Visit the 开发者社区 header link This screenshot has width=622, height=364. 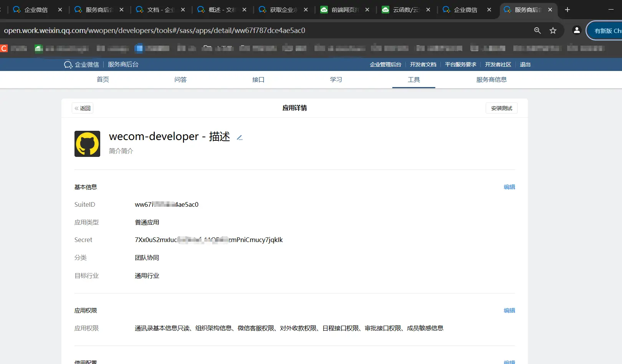pos(498,64)
